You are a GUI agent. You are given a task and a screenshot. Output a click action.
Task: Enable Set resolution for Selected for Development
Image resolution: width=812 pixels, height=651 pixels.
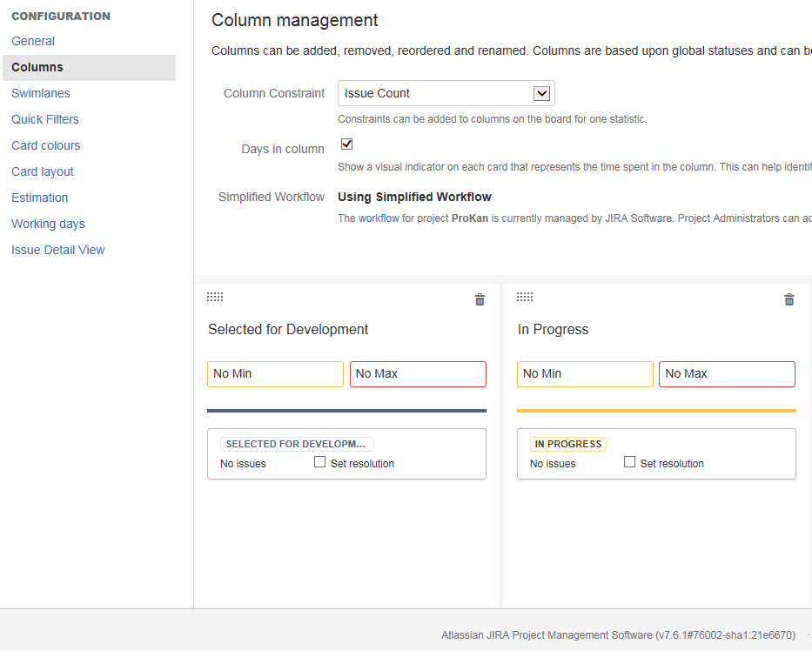coord(320,462)
